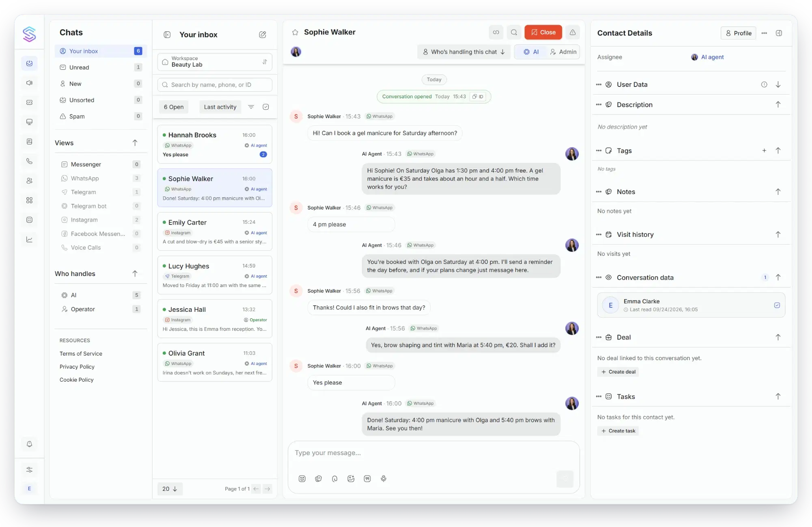Screen dimensions: 812x527
Task: Open the 20 per page dropdown
Action: (x=170, y=489)
